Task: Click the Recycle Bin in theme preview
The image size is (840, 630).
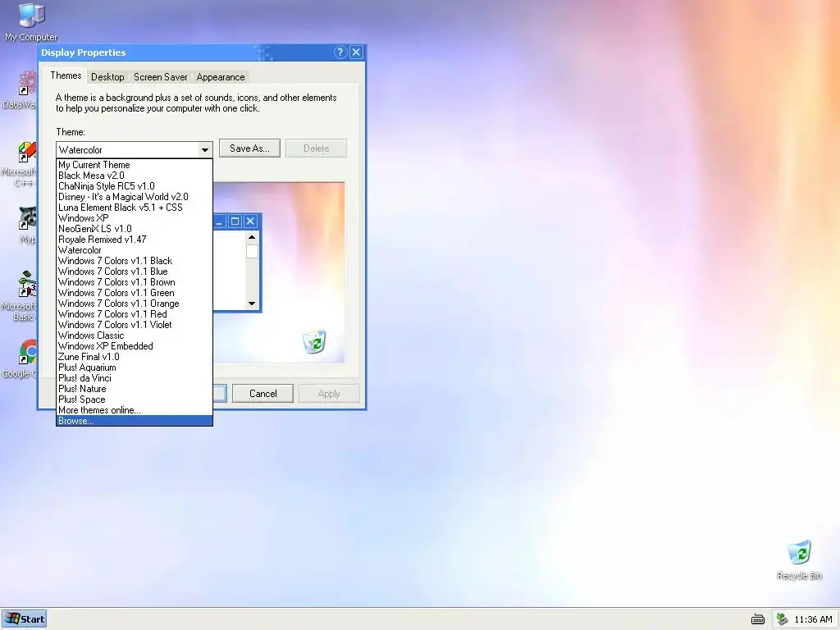Action: (x=314, y=342)
